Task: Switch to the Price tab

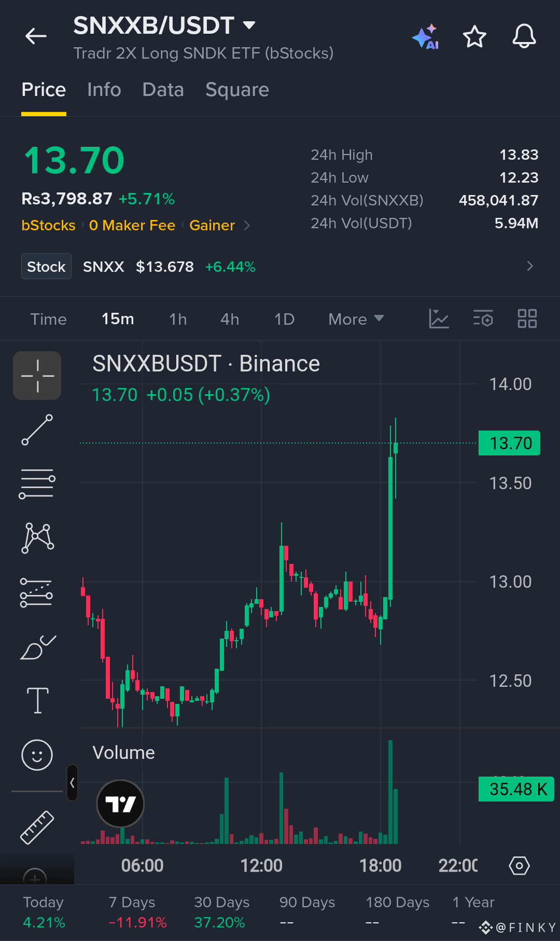Action: (x=44, y=90)
